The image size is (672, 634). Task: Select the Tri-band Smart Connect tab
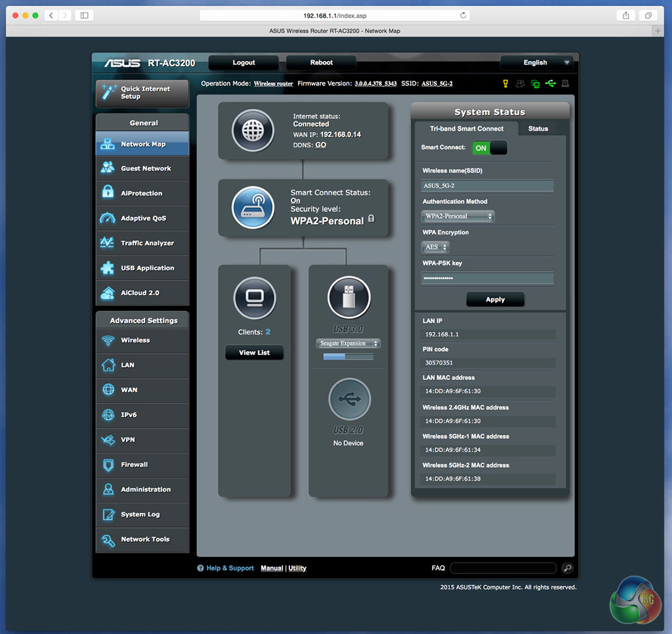[467, 129]
